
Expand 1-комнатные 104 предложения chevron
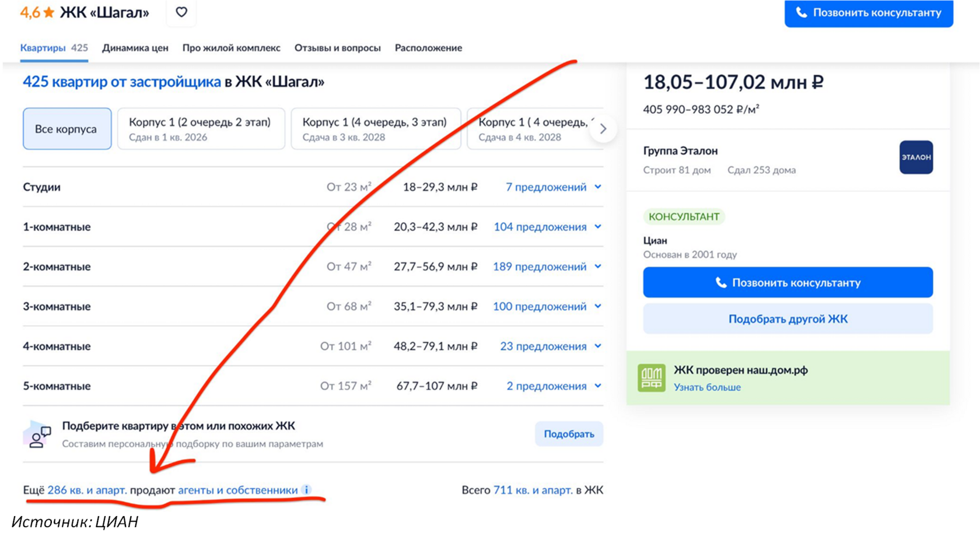(x=598, y=227)
